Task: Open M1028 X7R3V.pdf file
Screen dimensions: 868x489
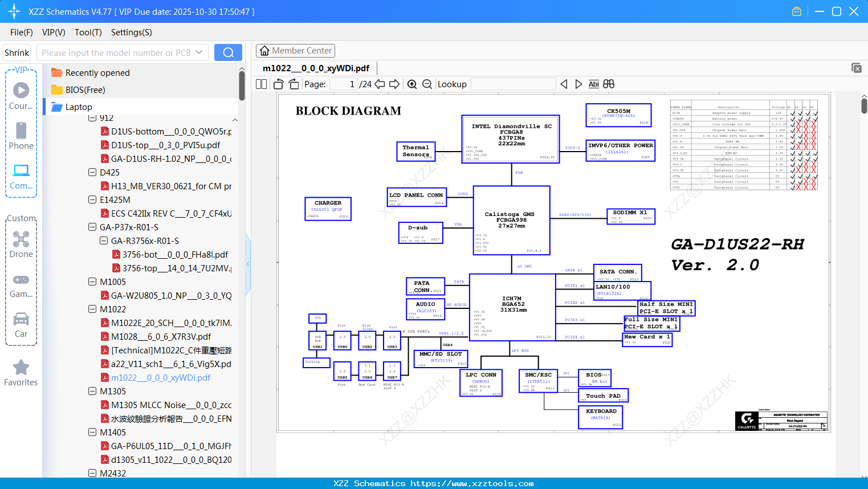Action: 156,336
